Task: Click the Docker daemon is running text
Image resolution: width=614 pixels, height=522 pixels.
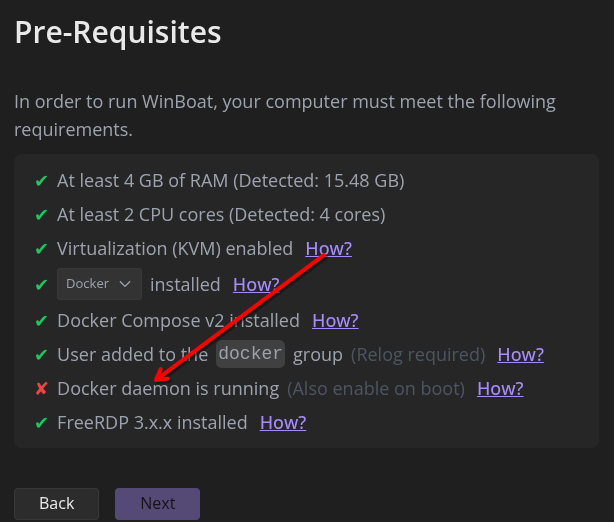Action: (x=168, y=389)
